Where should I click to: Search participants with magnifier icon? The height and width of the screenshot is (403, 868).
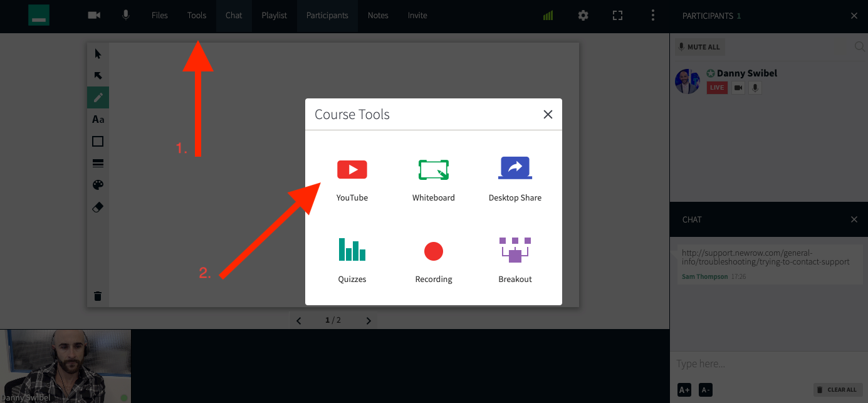click(859, 46)
